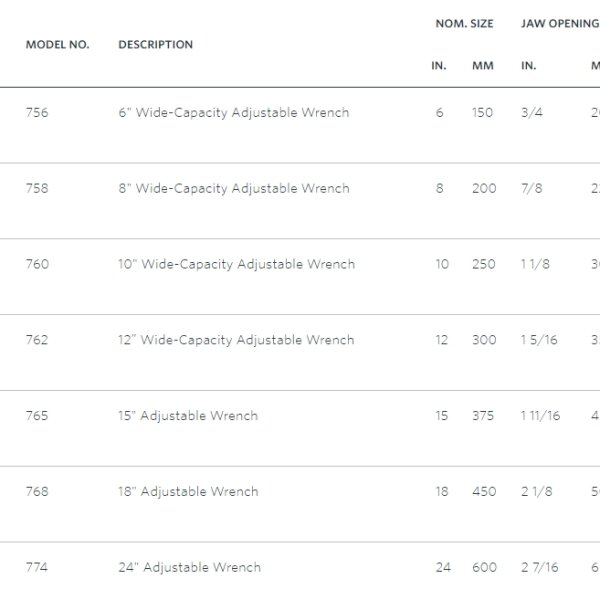The image size is (600, 600).
Task: Select model number 756
Action: coord(37,113)
